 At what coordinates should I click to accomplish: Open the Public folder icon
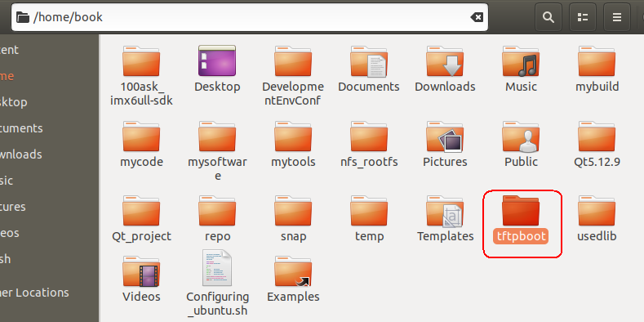click(x=521, y=136)
